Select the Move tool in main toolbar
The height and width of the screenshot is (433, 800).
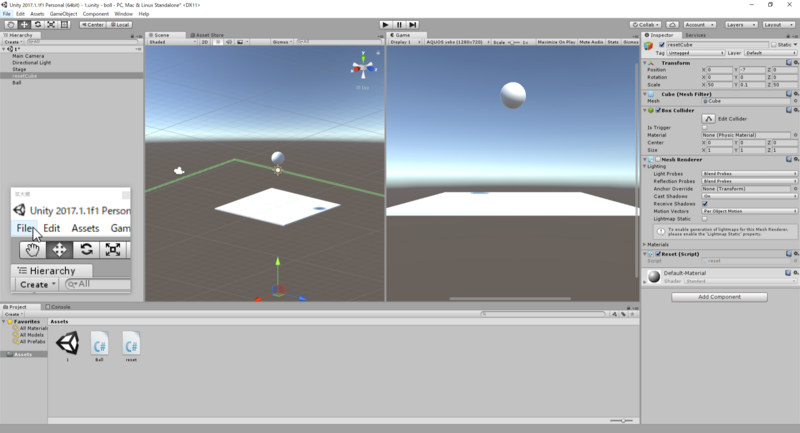[x=24, y=24]
